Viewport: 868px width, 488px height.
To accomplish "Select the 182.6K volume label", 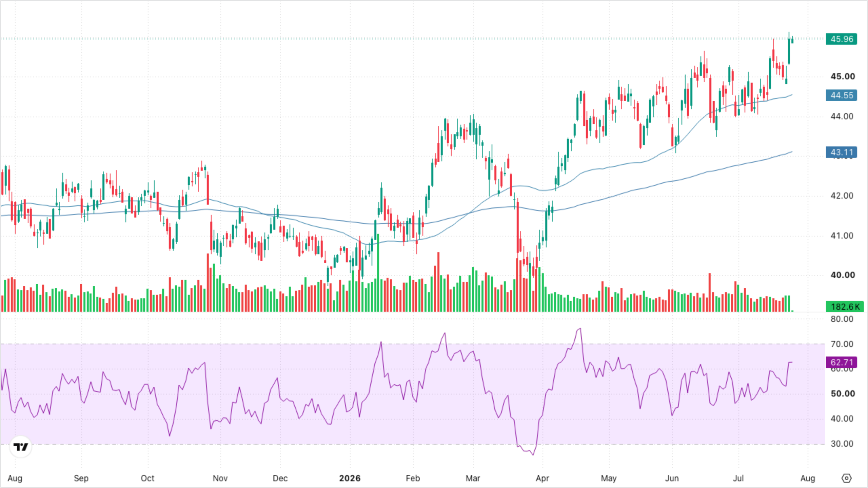I will click(x=844, y=307).
